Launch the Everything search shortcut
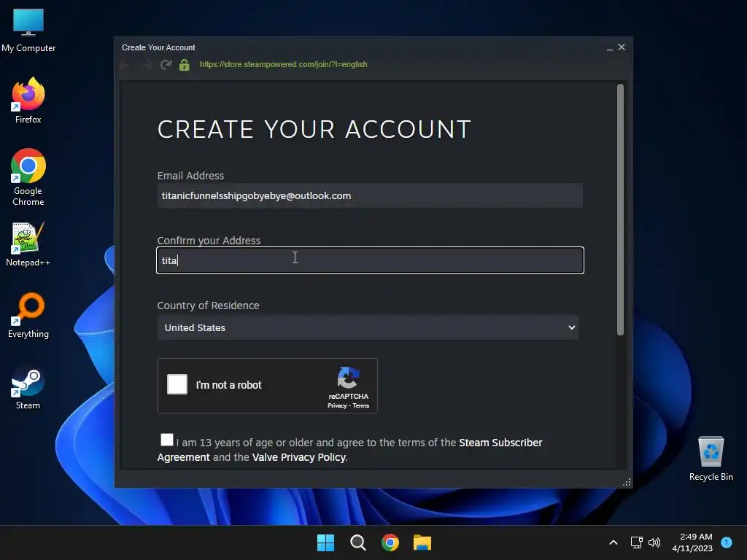The height and width of the screenshot is (560, 747). (28, 315)
